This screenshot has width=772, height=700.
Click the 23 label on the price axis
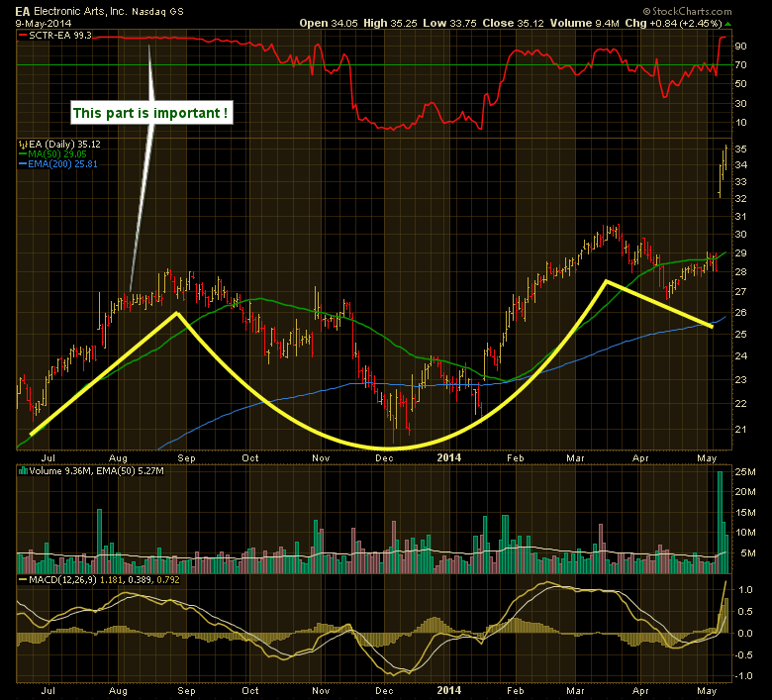pos(741,380)
